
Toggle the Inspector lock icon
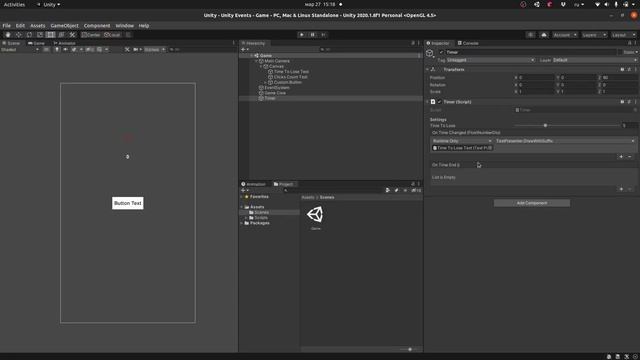[x=629, y=43]
